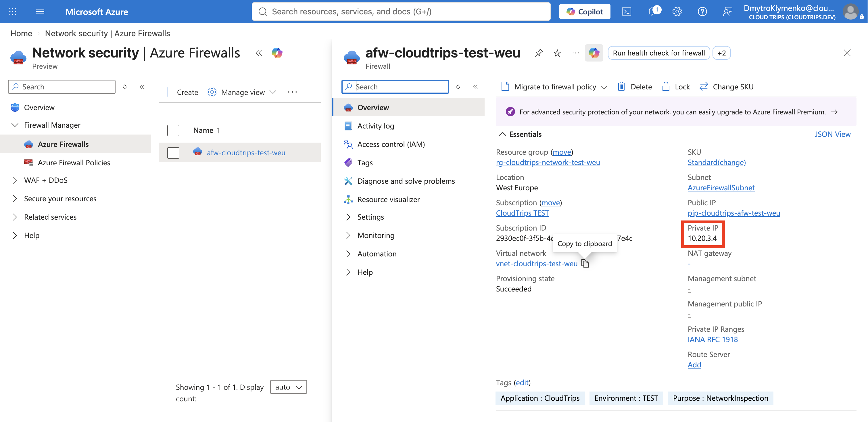Expand Automation in the firewall menu
Image resolution: width=868 pixels, height=422 pixels.
click(x=348, y=254)
